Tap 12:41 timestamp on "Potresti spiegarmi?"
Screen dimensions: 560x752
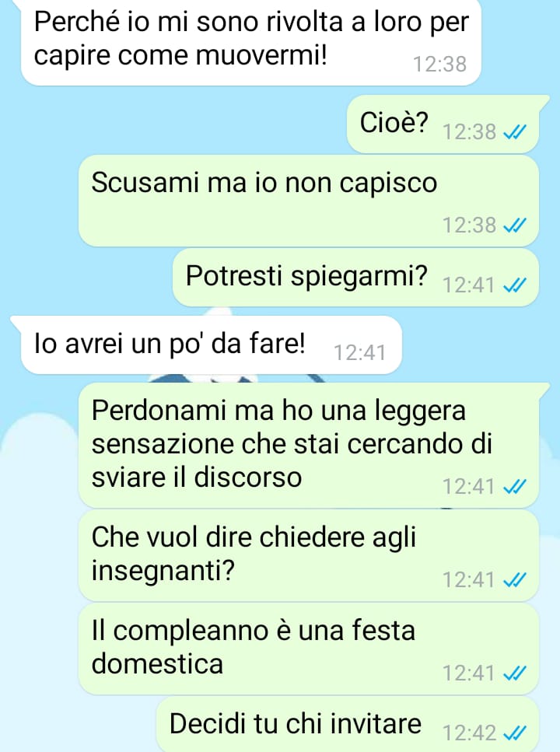tap(469, 285)
